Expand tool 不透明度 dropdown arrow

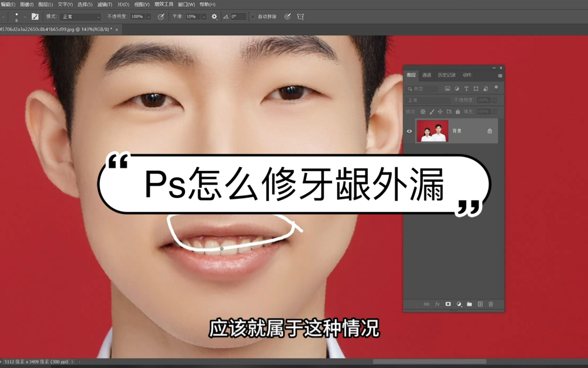point(149,17)
